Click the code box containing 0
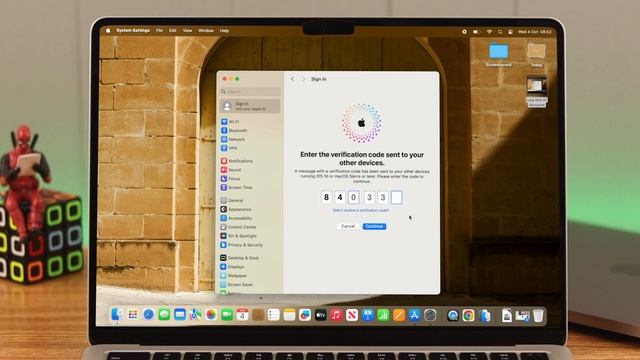The height and width of the screenshot is (360, 640). coord(354,198)
